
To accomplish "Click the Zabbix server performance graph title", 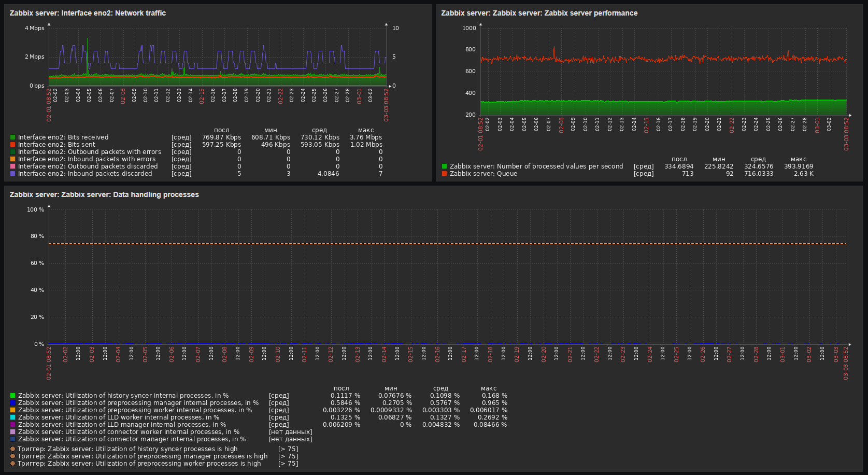I will click(539, 13).
